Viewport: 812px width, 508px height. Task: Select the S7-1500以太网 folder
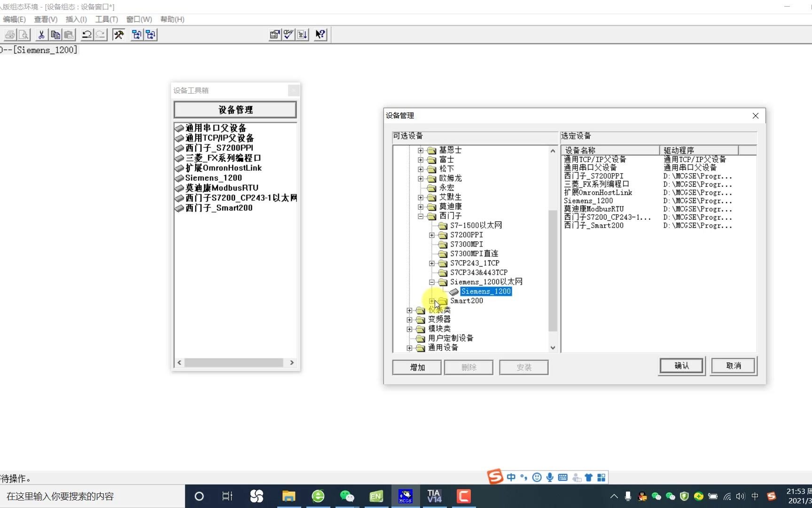click(476, 225)
